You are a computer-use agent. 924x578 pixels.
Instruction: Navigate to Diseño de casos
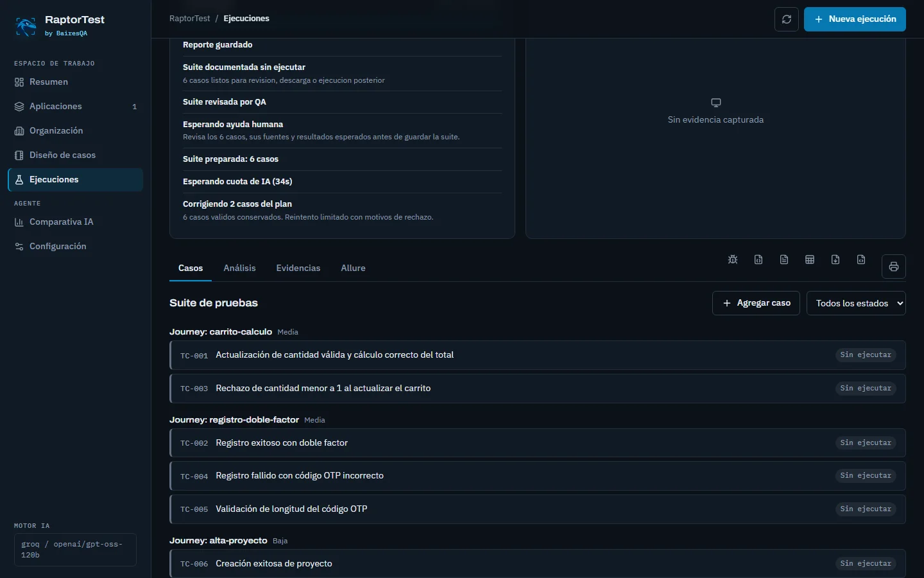pos(75,155)
